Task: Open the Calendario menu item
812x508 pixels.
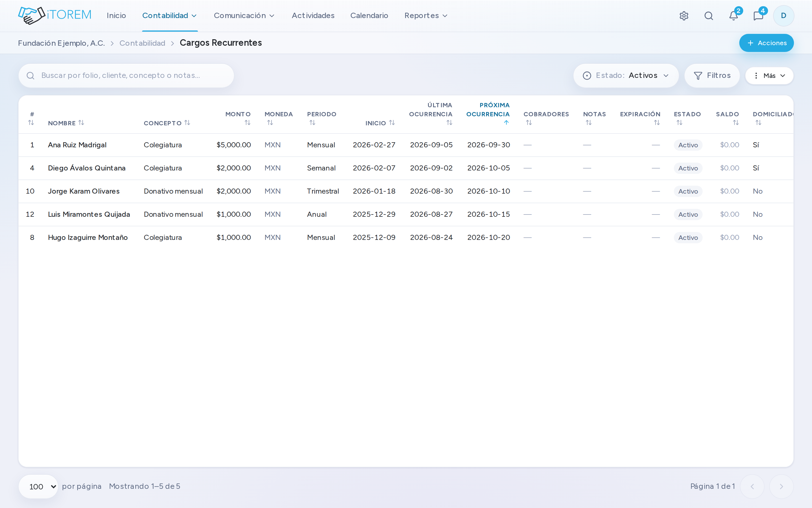Action: (x=369, y=16)
